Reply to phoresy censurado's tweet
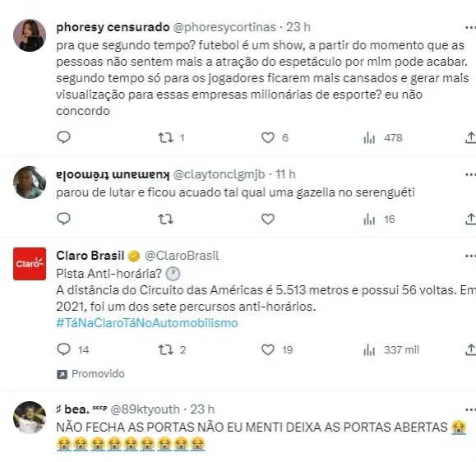The height and width of the screenshot is (462, 476). (64, 137)
